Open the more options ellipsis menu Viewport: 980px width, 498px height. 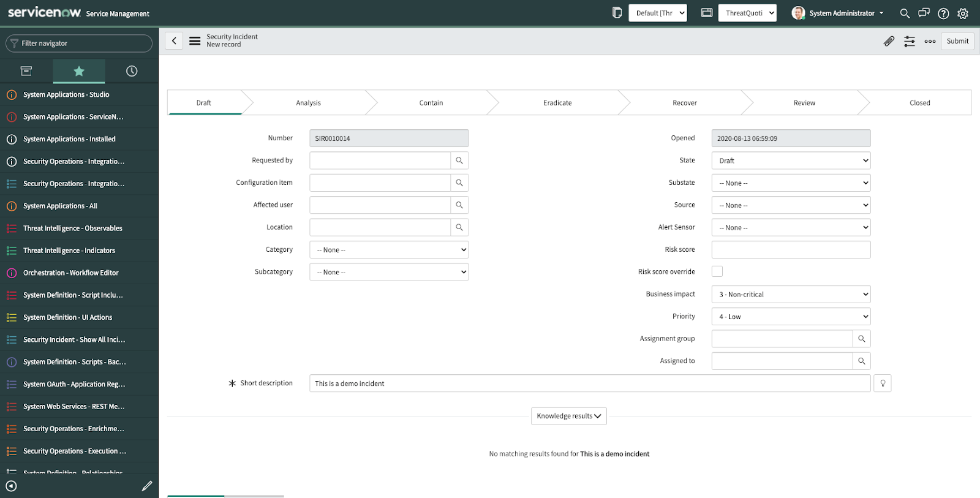930,41
